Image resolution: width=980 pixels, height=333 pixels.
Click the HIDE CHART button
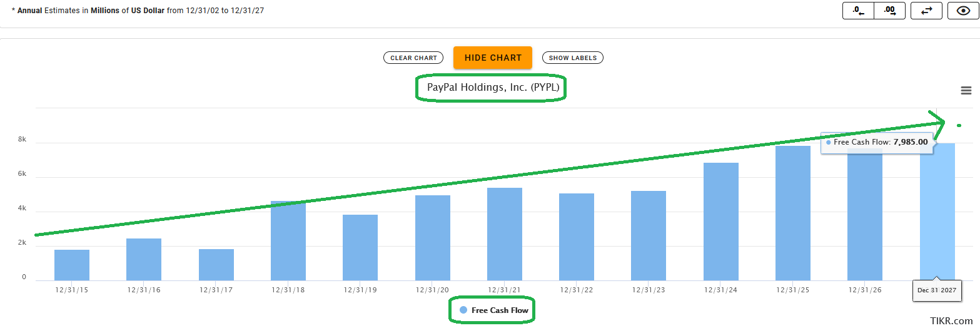493,58
